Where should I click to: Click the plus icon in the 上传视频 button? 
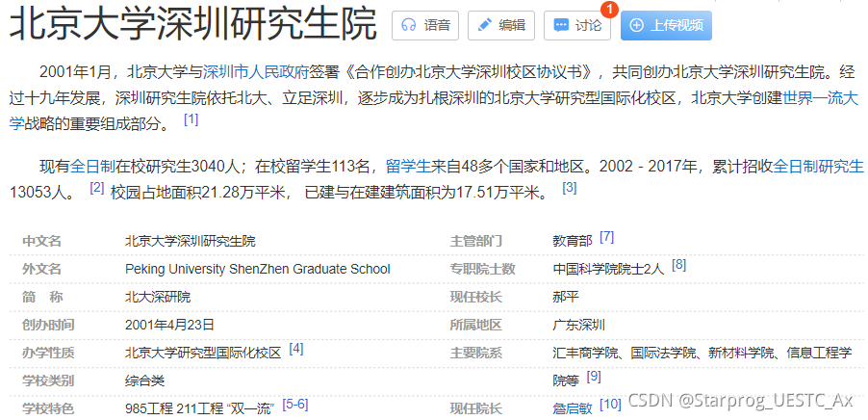637,25
